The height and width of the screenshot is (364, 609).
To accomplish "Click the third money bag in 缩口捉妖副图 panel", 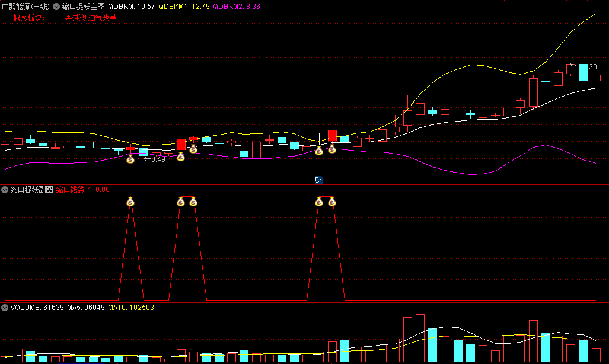I will 193,202.
